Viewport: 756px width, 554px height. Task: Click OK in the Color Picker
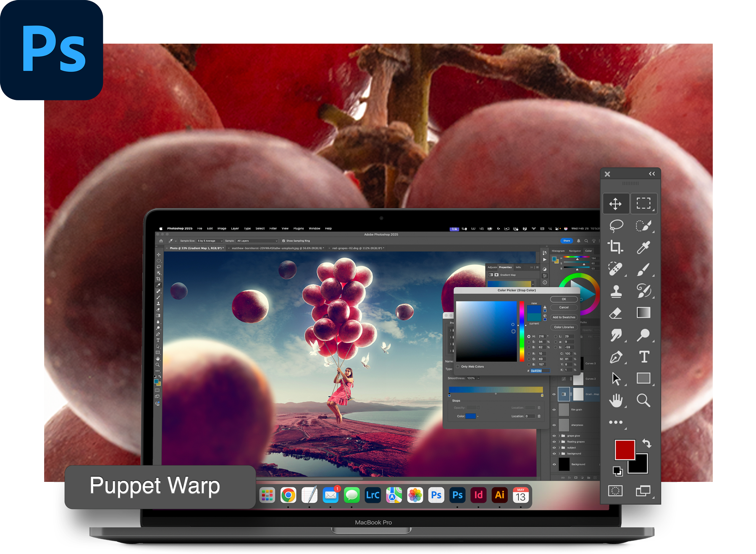[x=564, y=299]
